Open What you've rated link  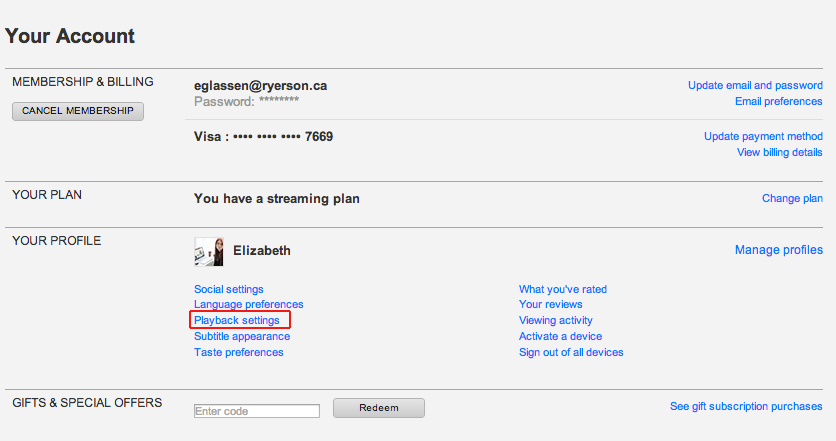562,289
